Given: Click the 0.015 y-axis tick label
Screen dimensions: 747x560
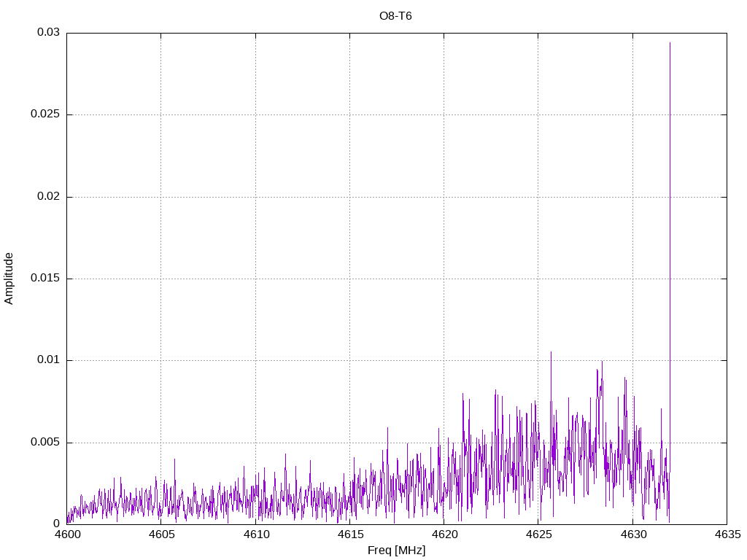Looking at the screenshot, I should coord(45,279).
